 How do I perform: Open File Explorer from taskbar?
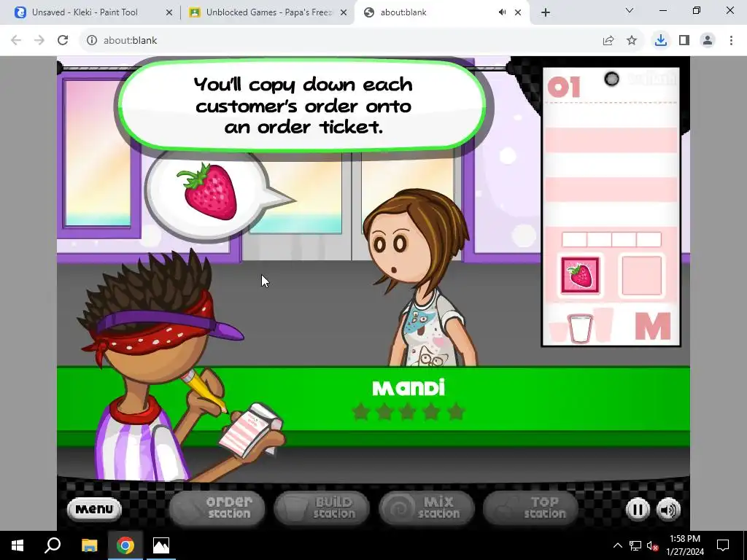(89, 545)
